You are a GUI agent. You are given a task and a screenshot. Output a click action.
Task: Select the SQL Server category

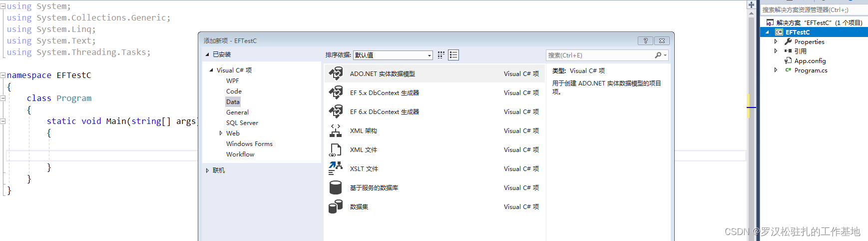[242, 123]
